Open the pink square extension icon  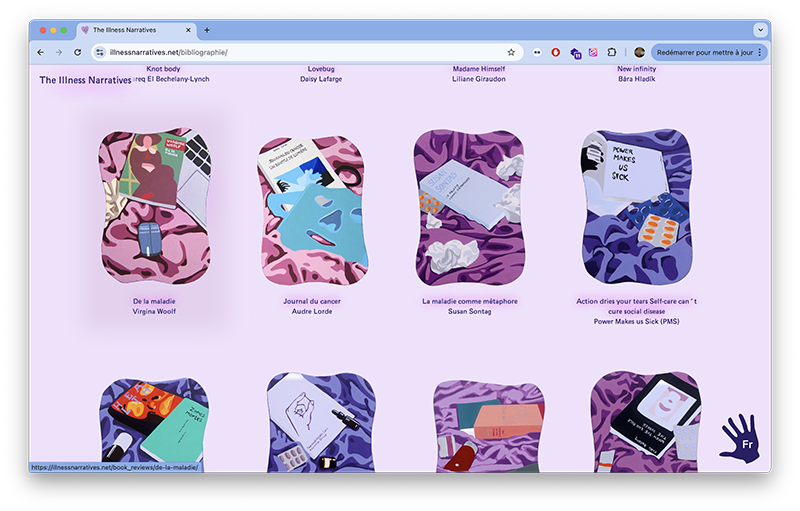593,52
